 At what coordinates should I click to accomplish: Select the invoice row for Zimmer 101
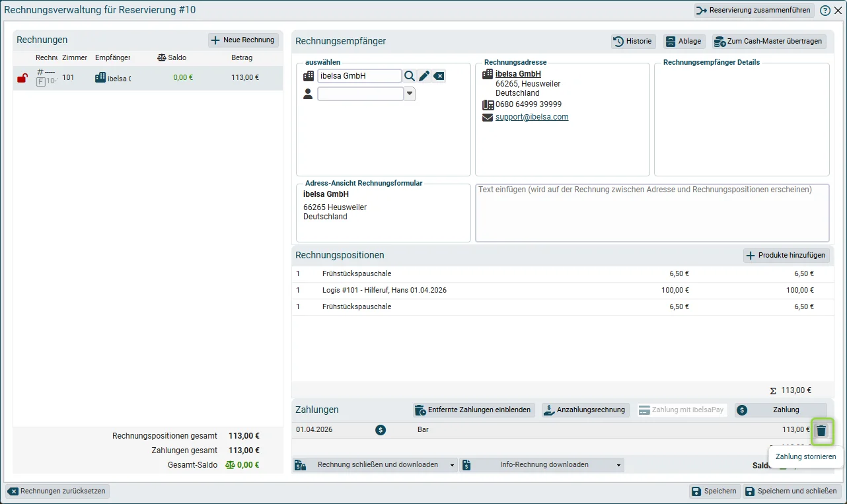point(148,78)
